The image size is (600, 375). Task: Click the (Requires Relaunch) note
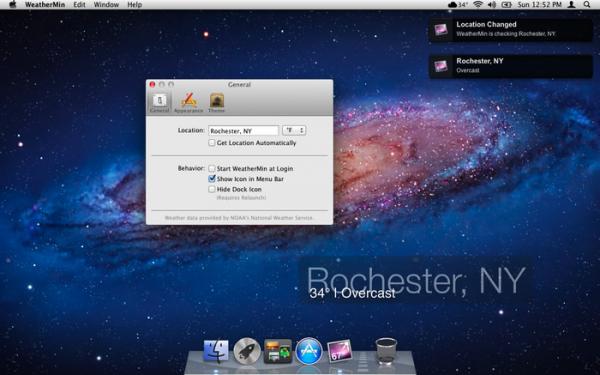click(x=241, y=198)
